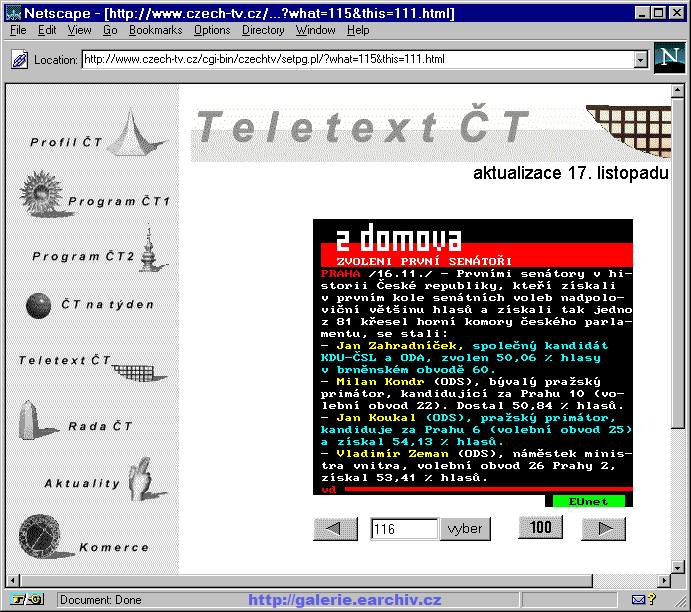Click the tower icon for Program ČT2
Screen dimensions: 691x612
pos(151,249)
